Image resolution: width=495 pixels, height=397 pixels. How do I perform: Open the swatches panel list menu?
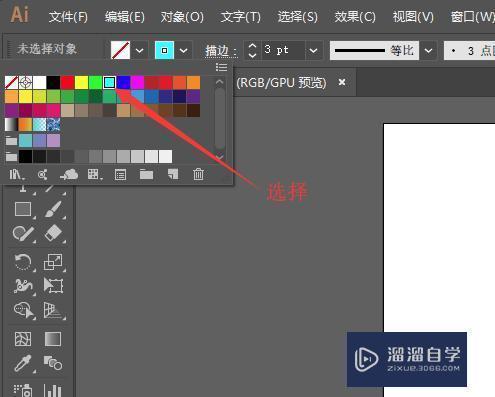[x=221, y=67]
